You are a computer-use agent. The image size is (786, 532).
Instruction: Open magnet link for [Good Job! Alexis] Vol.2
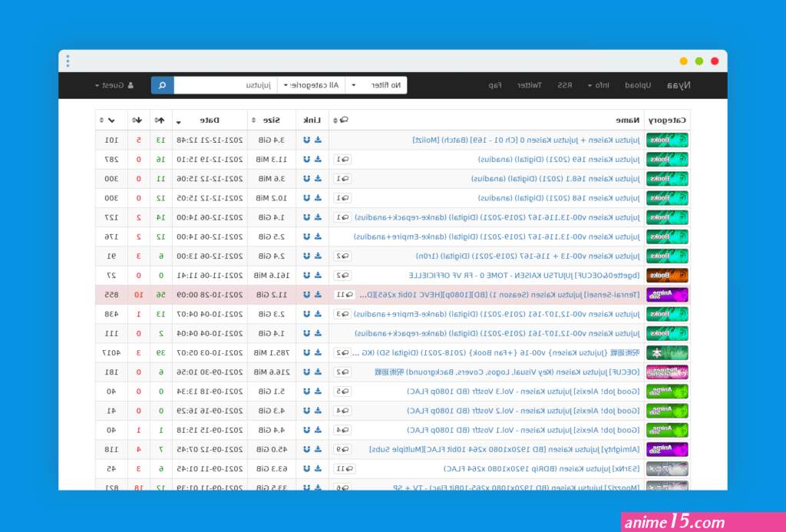click(x=307, y=411)
